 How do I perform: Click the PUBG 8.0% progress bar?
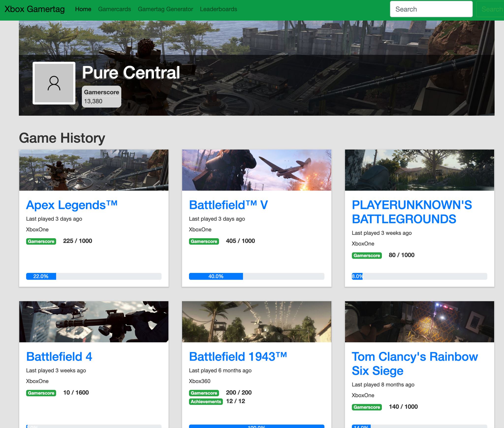point(420,276)
